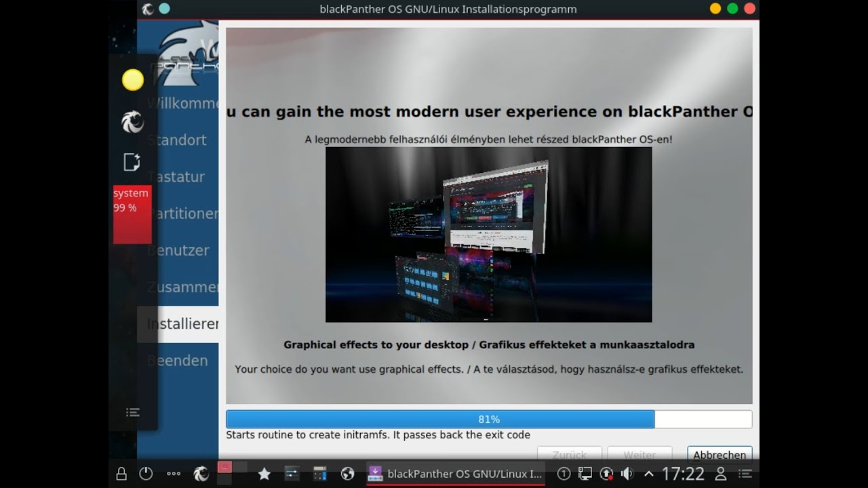Select the Beenden step in the installer sidebar
868x488 pixels.
[178, 361]
